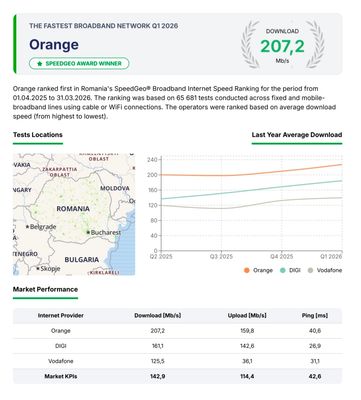This screenshot has height=400, width=361.
Task: Click the star icon in award badge
Action: [40, 63]
